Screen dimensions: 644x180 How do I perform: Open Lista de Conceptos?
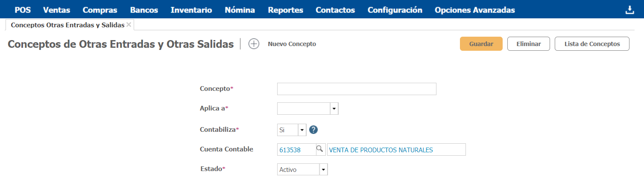(591, 44)
